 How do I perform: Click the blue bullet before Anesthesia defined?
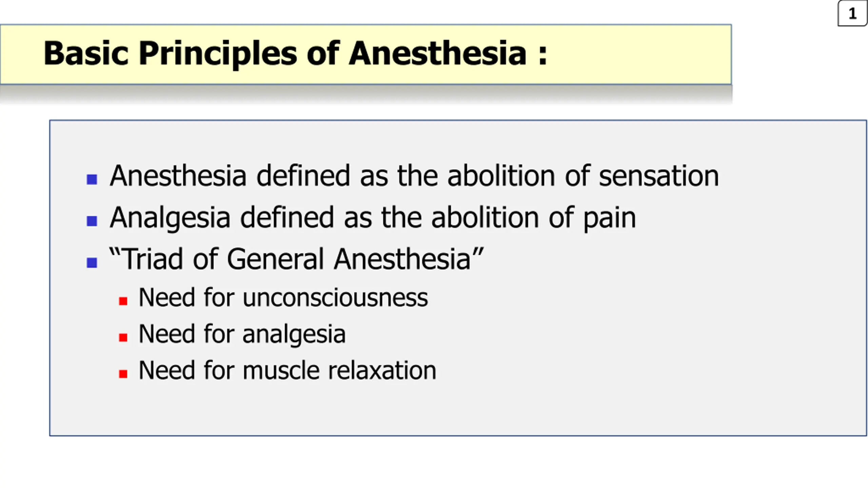click(x=92, y=179)
